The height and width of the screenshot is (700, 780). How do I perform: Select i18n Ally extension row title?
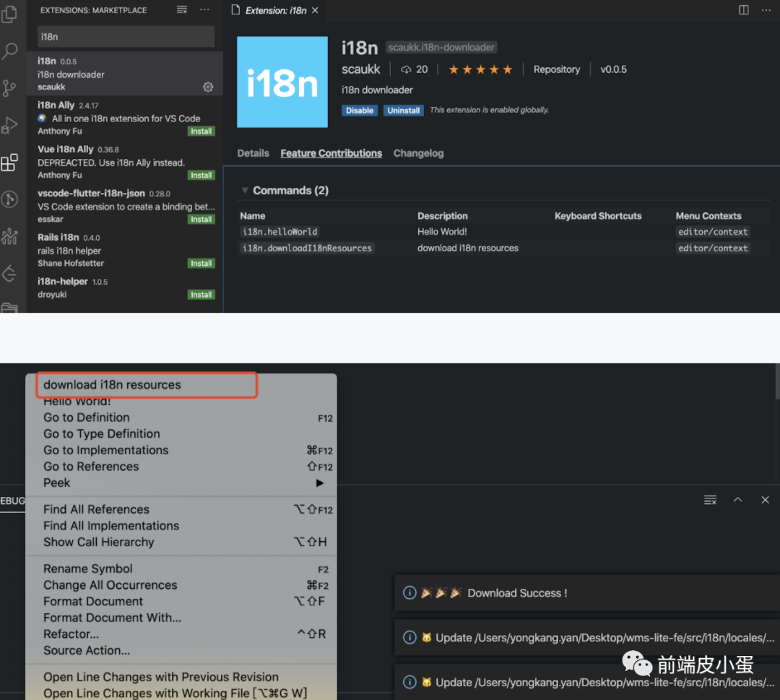(56, 105)
